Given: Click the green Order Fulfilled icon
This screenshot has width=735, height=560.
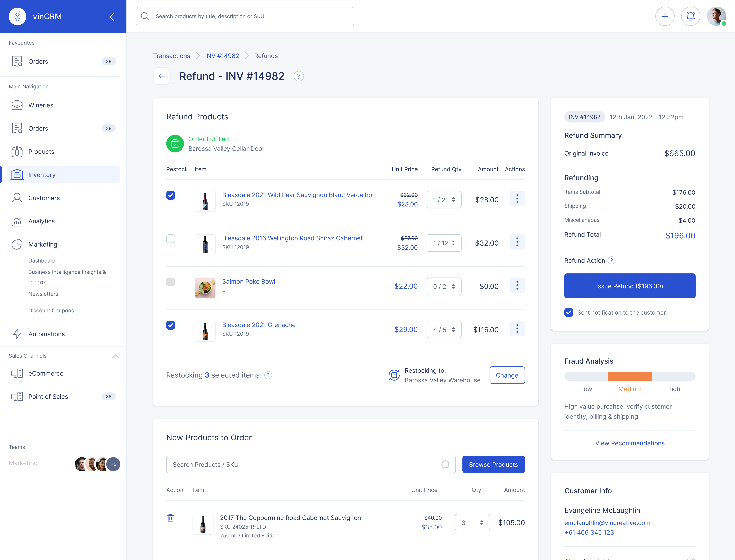Looking at the screenshot, I should point(175,144).
